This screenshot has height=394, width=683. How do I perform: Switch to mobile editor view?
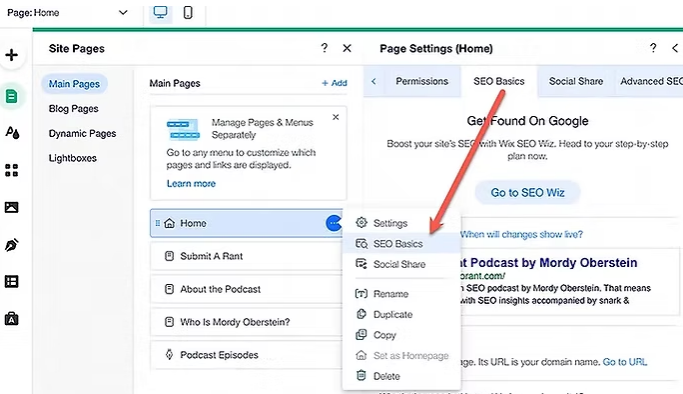[x=188, y=13]
